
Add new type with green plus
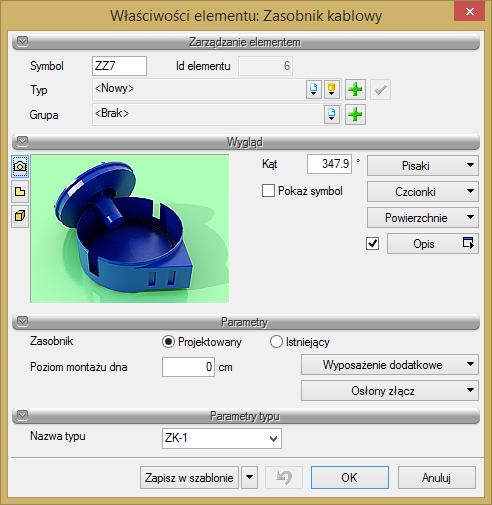pyautogui.click(x=355, y=89)
